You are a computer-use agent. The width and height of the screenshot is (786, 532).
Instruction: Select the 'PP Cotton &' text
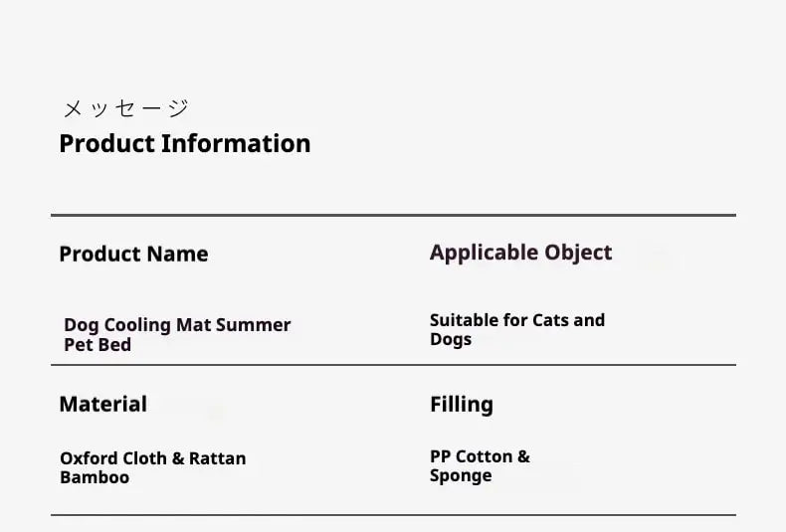(x=480, y=456)
